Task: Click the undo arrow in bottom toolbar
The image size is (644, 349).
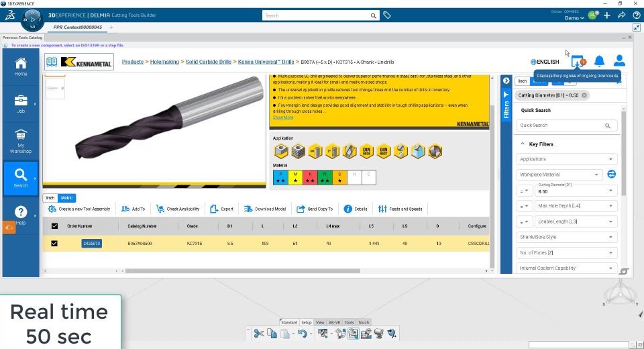Action: coord(303,334)
